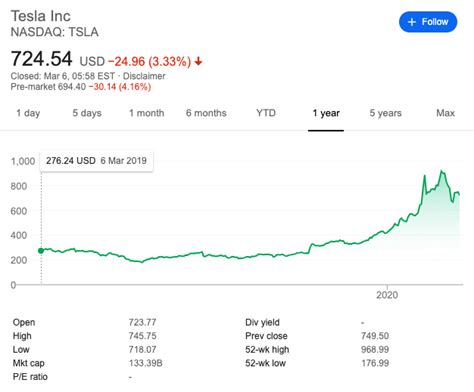
Task: Click the green data point on chart
Action: [x=41, y=251]
